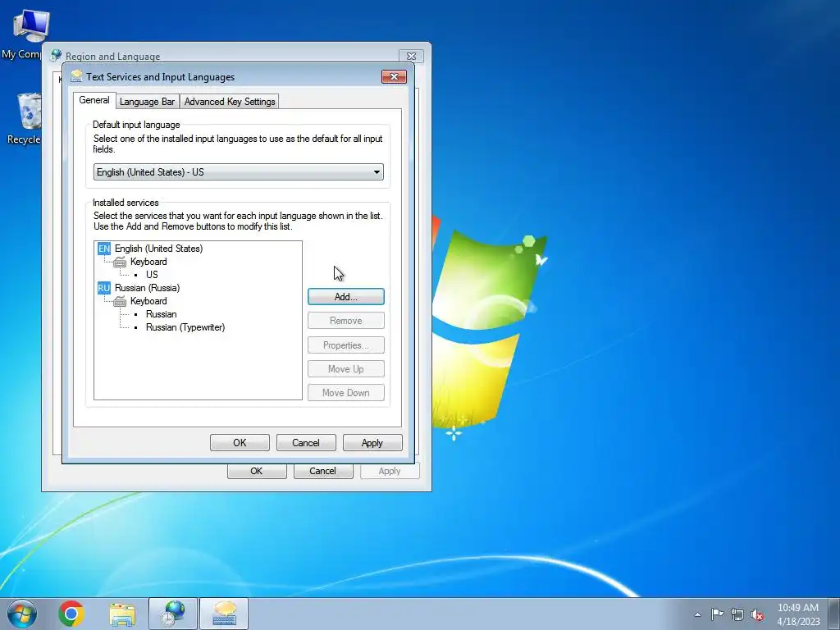The width and height of the screenshot is (840, 630).
Task: Click the RU language badge icon
Action: coord(104,288)
